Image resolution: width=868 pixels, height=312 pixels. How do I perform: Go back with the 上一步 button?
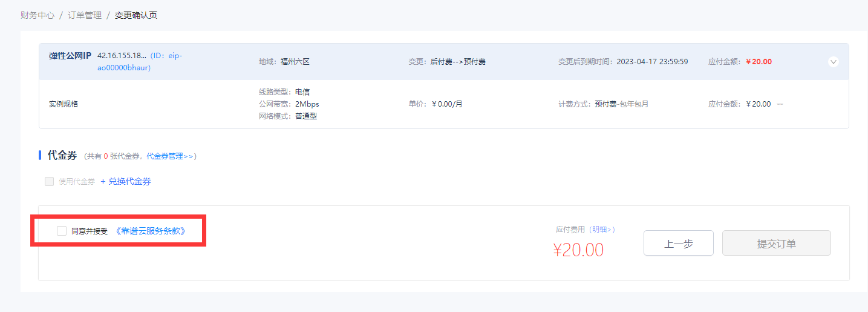679,244
